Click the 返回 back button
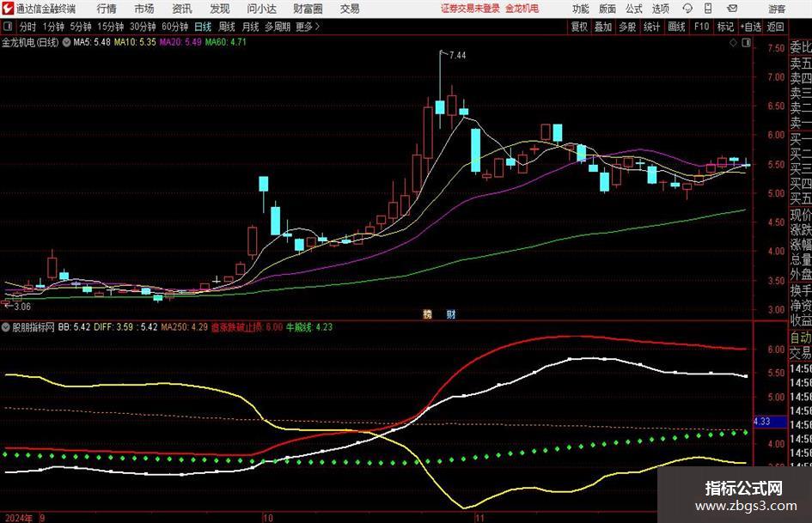This screenshot has height=523, width=812. pyautogui.click(x=775, y=27)
